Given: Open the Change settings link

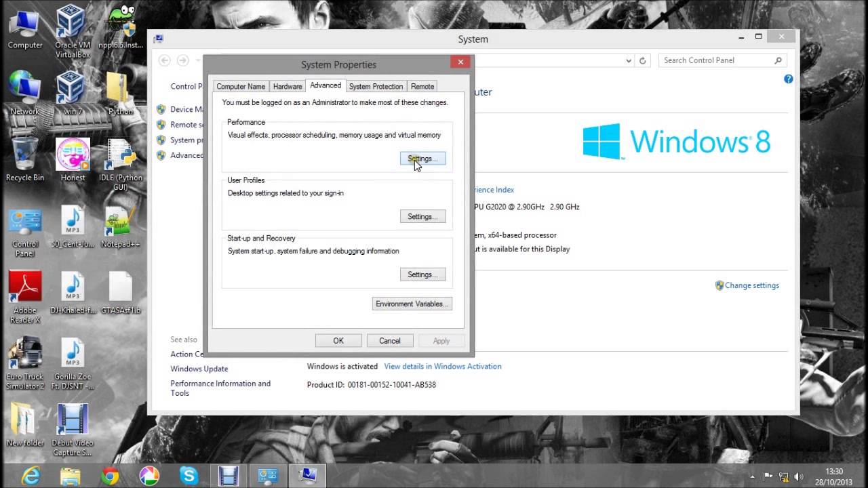Looking at the screenshot, I should 752,285.
